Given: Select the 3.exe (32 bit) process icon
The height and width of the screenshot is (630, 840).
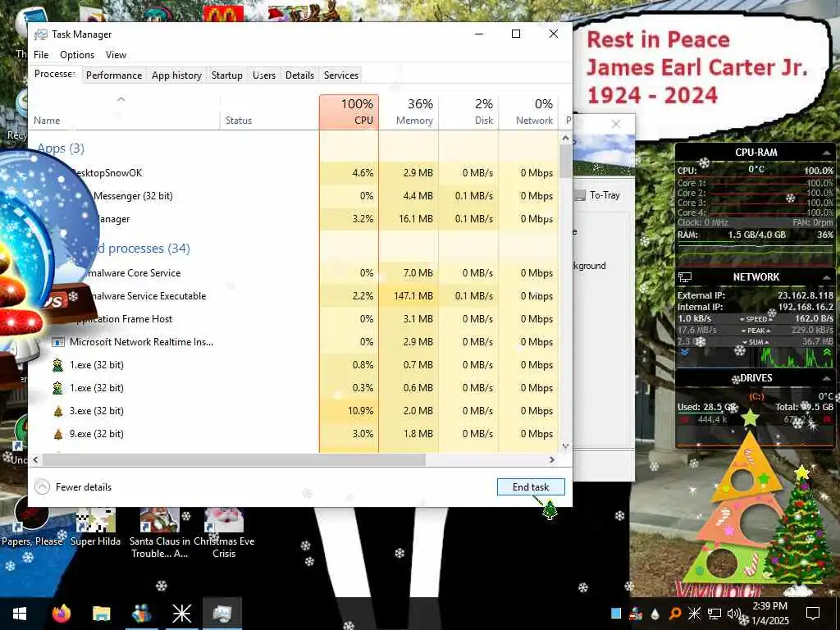Looking at the screenshot, I should 58,411.
